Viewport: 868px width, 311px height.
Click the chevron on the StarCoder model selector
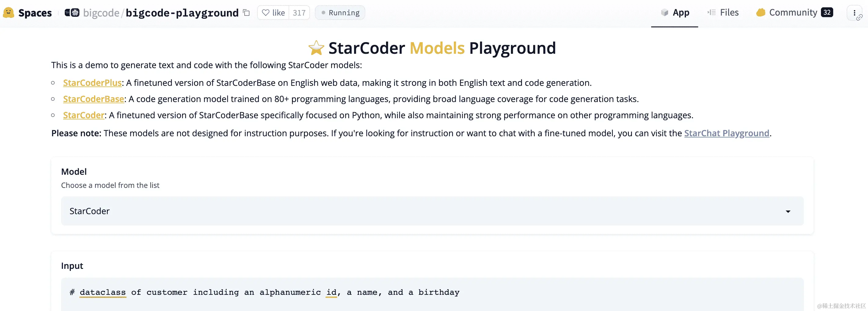(787, 211)
